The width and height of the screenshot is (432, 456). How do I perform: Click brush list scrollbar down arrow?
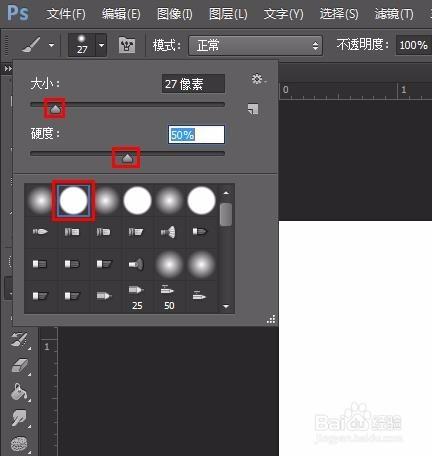(x=226, y=306)
